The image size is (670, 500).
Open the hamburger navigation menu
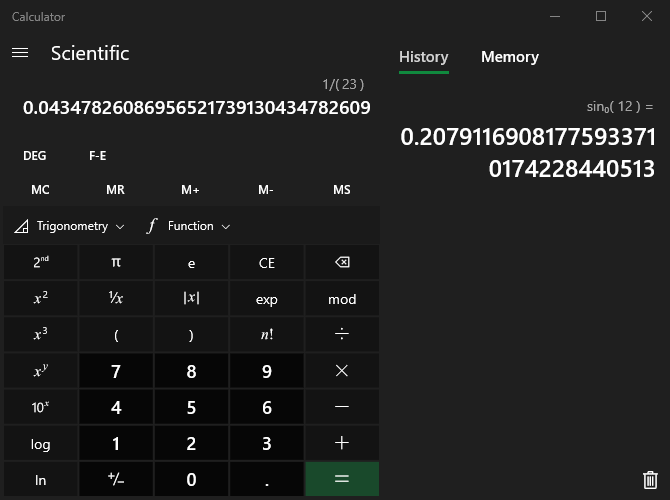20,53
